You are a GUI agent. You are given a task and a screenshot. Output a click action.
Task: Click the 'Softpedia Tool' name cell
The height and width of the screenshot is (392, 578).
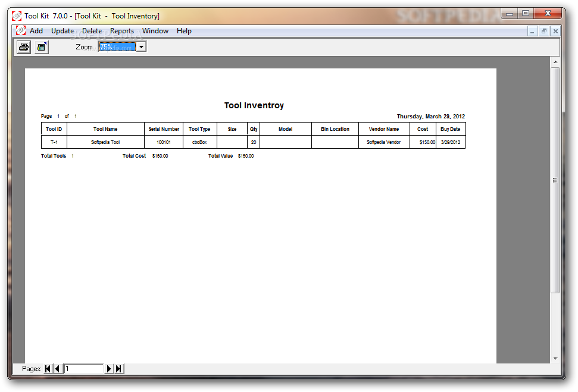[x=105, y=142]
